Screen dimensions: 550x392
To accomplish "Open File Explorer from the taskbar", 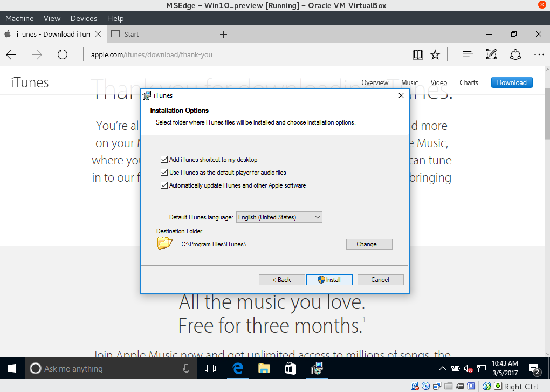I will 264,368.
